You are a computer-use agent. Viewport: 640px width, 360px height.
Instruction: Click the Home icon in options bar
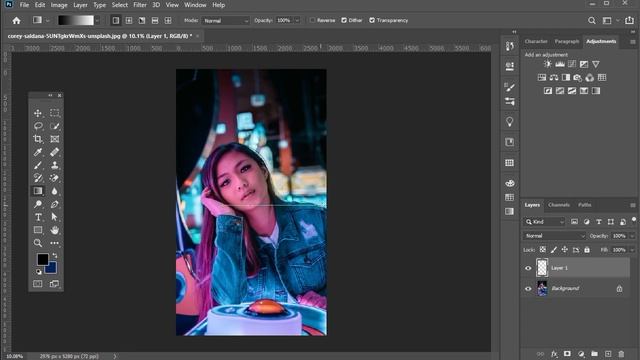16,20
